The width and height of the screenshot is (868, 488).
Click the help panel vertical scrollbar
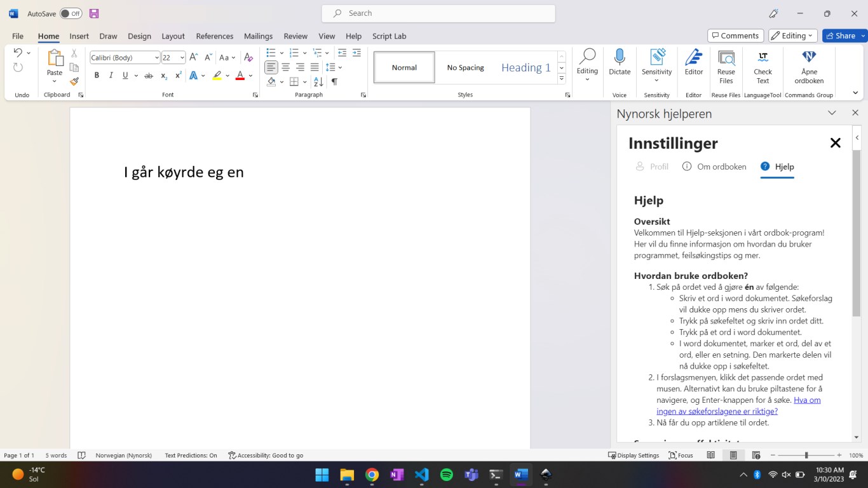coord(857,233)
